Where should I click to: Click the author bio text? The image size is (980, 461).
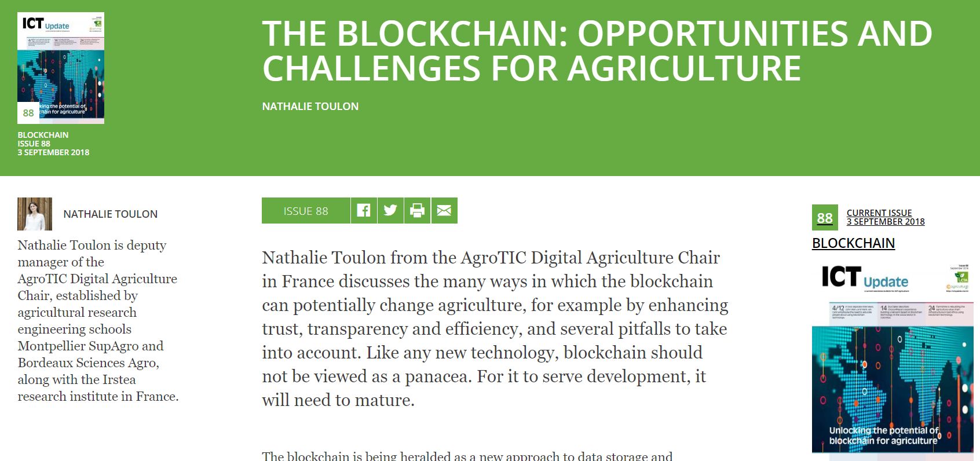click(98, 321)
